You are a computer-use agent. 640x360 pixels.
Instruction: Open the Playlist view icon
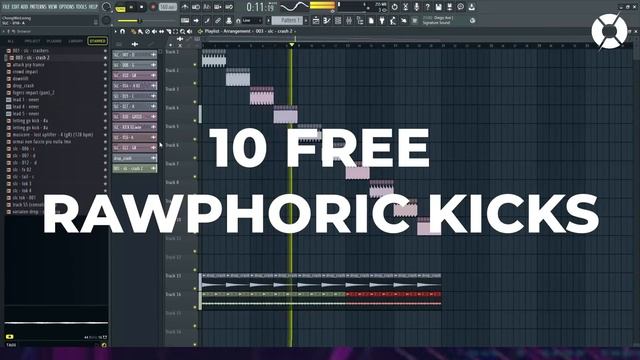click(x=316, y=20)
